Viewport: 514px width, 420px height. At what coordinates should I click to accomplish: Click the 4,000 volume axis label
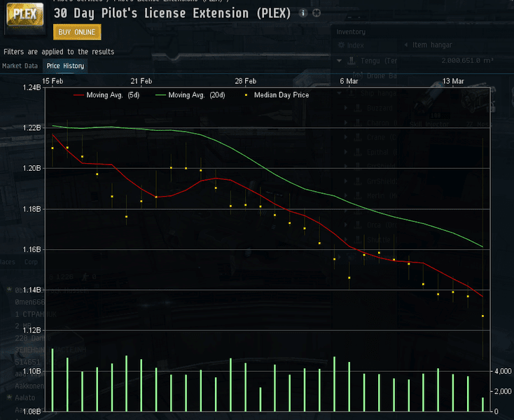point(503,371)
